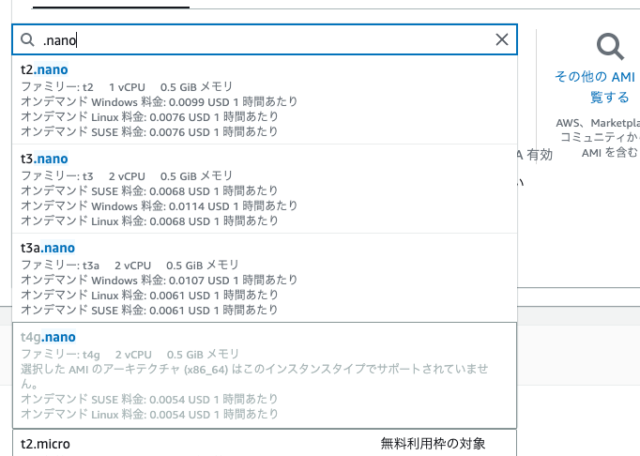This screenshot has height=456, width=640.
Task: Click t3a.nano SUSE price 0.0061 USD line
Action: [x=149, y=310]
